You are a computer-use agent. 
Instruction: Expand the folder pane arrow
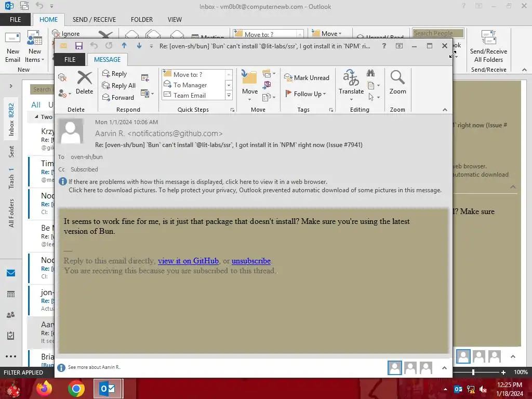(11, 86)
